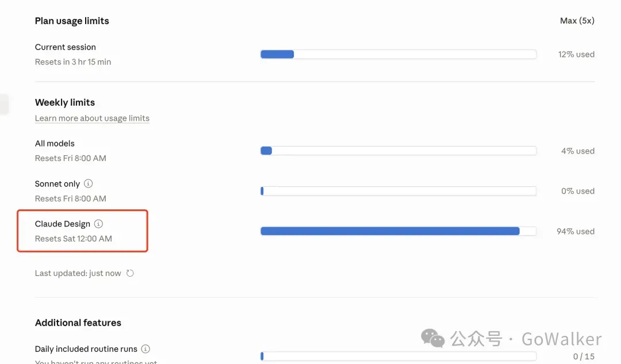Select the Sonnet only usage bar
Viewport: 621px width, 364px height.
pos(398,191)
